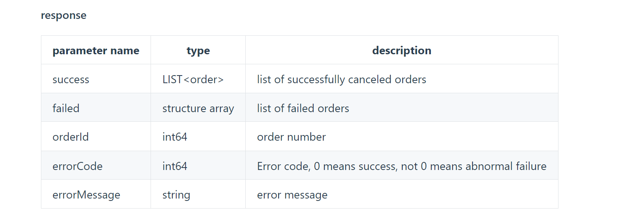This screenshot has height=217, width=644.
Task: Click the 'description' column header
Action: (401, 51)
